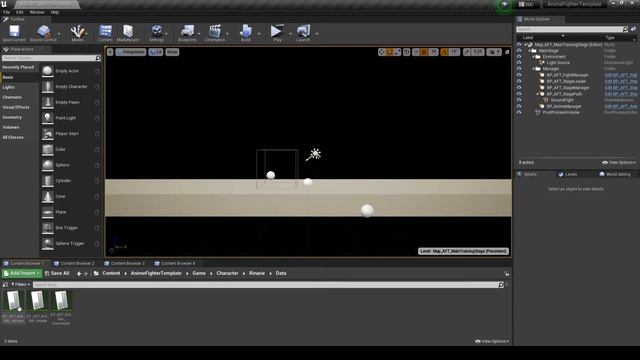Screen dimensions: 640x360
Task: Select Point Light in Place Actors
Action: 71,118
